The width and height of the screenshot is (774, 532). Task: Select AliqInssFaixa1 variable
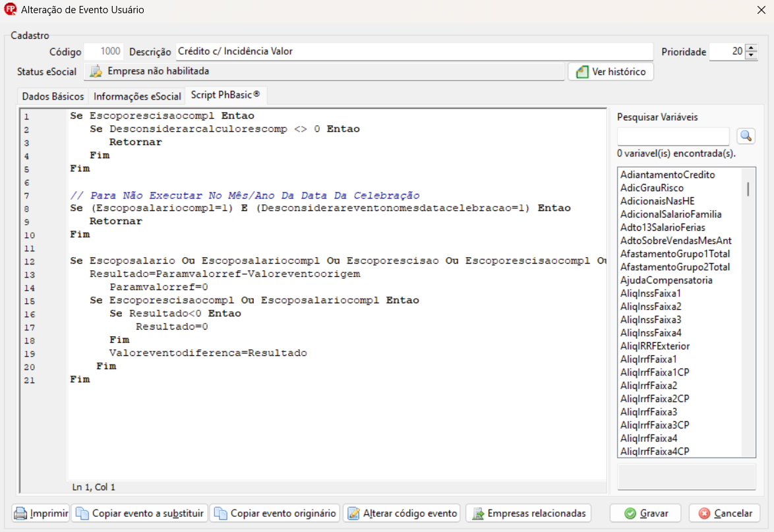tap(650, 293)
